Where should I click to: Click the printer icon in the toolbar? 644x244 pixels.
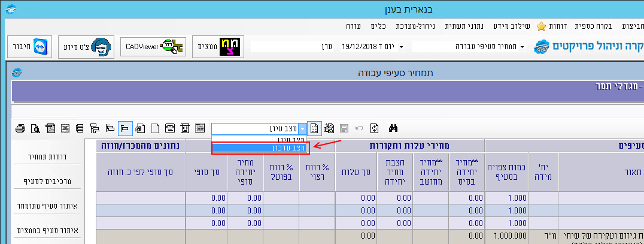(20, 128)
